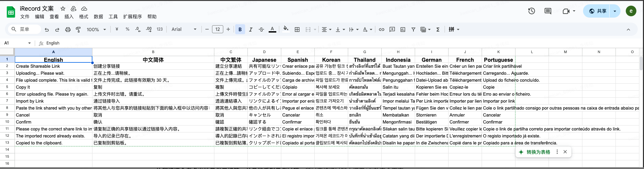Viewport: 644px width, 169px height.
Task: Increase decimal places
Action: point(149,29)
